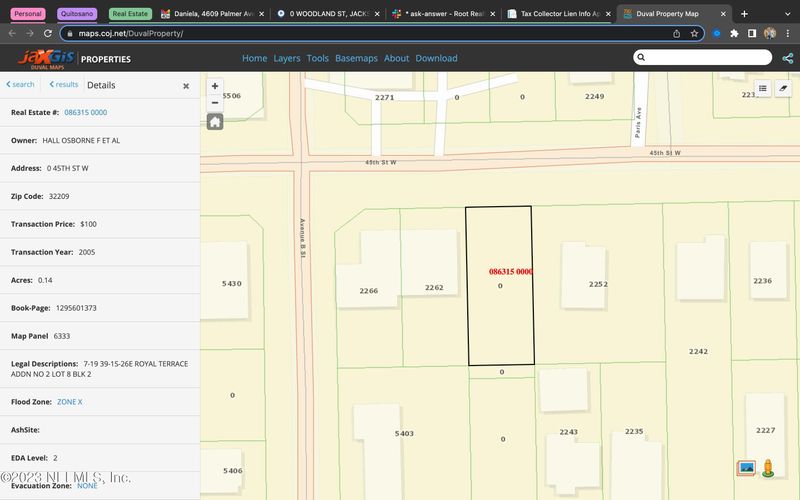The width and height of the screenshot is (800, 500).
Task: Click parcel label 2249 on map
Action: (594, 96)
